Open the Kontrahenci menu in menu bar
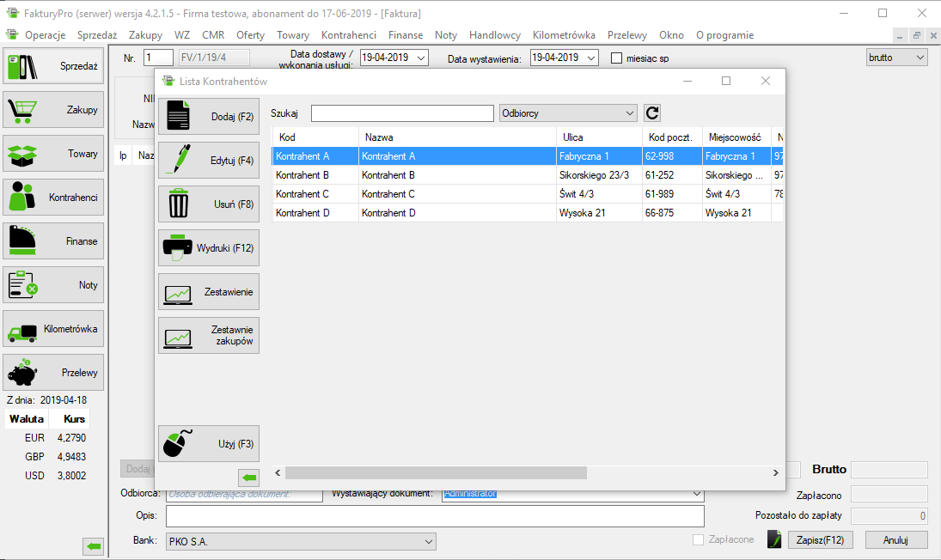Viewport: 941px width, 560px height. pos(349,35)
